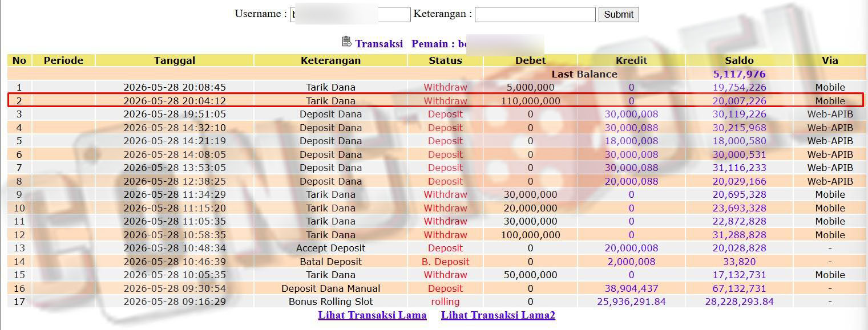Select date 2026-05-28 20:04:12
This screenshot has height=330, width=868.
point(175,101)
